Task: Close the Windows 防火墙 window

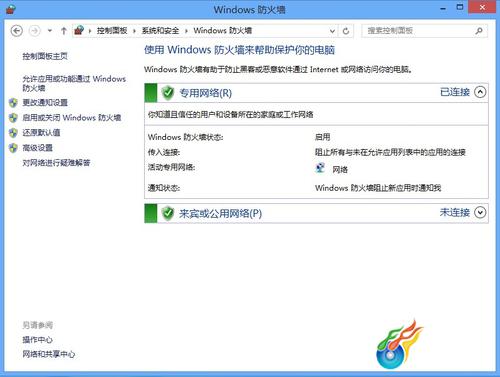Action: tap(482, 7)
